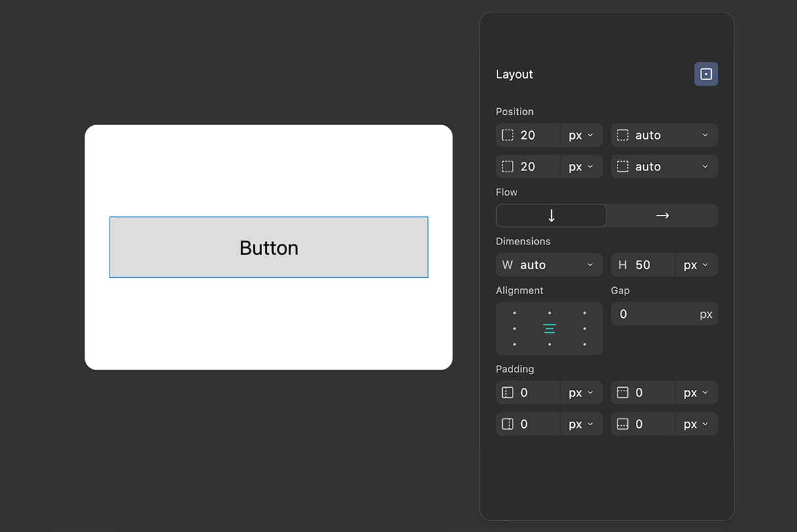Viewport: 797px width, 532px height.
Task: Select the Button element on the canvas
Action: tap(269, 248)
